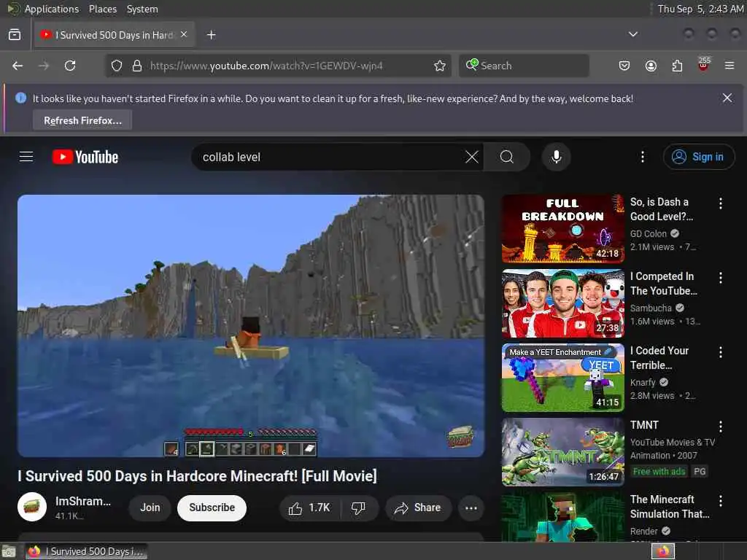747x560 pixels.
Task: Click the taskbar 'I Survived 500 Days' window button
Action: coord(86,551)
